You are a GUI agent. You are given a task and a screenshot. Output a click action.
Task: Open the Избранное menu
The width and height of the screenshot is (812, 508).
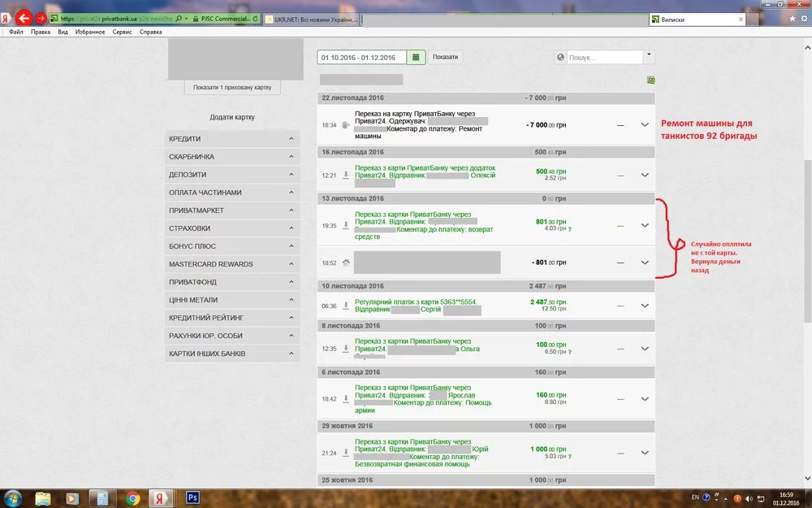90,32
